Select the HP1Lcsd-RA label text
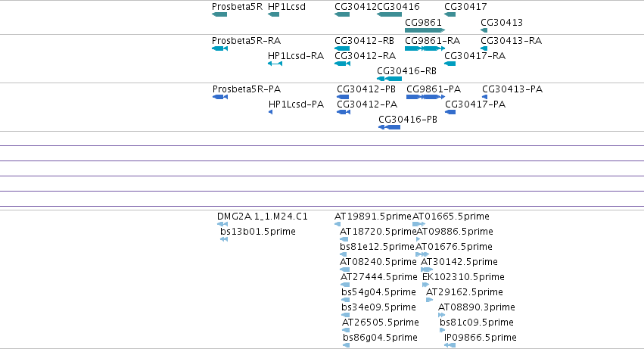This screenshot has width=644, height=349. (296, 56)
